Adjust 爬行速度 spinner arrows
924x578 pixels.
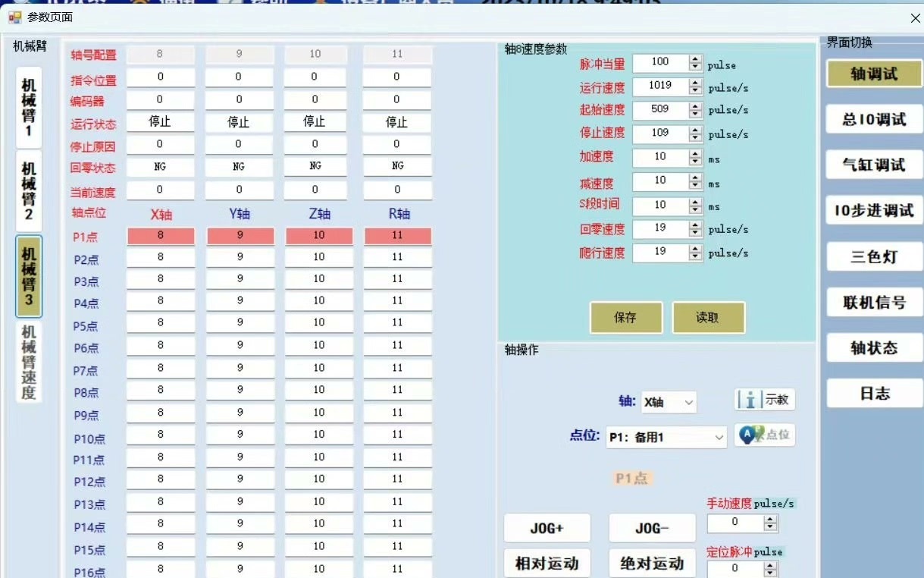pyautogui.click(x=696, y=253)
